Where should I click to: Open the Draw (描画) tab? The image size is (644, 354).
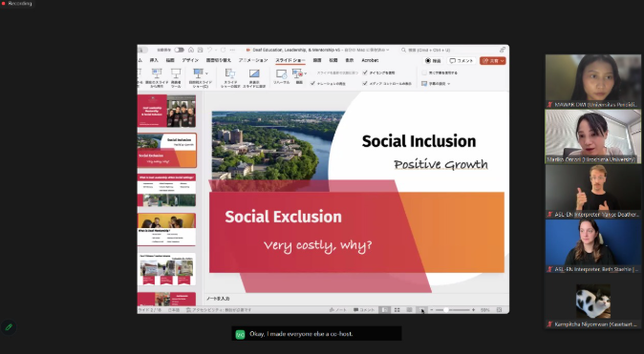(170, 60)
